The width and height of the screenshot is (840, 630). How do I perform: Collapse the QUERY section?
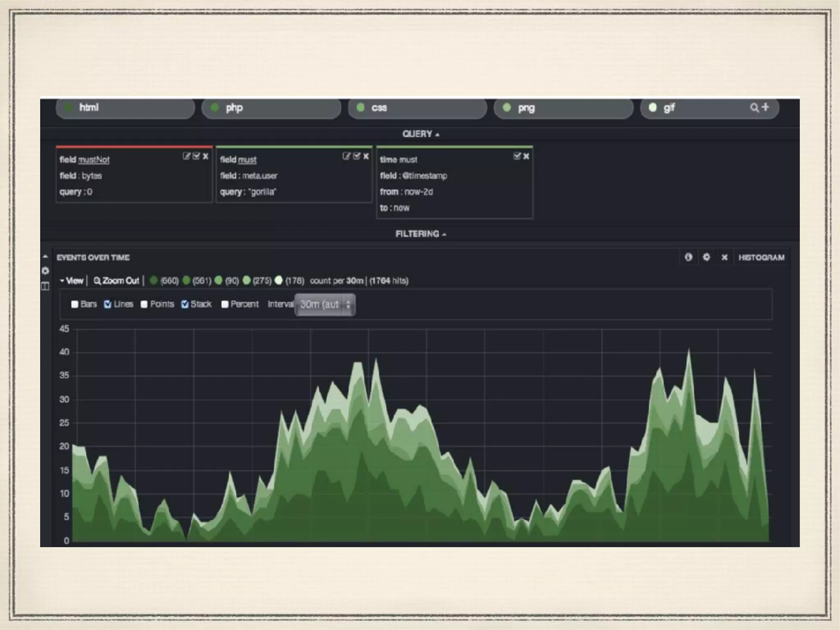pyautogui.click(x=420, y=134)
